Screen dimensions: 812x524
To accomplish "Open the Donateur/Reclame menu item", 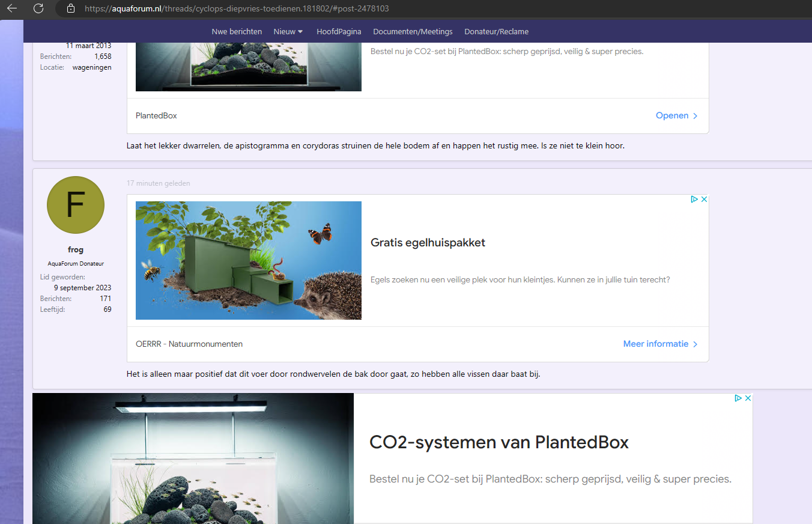I will click(496, 31).
